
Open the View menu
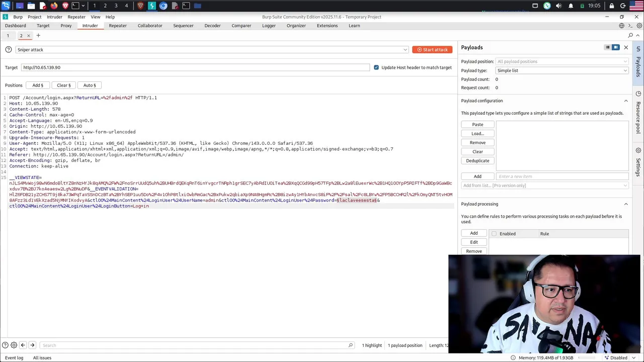click(95, 17)
